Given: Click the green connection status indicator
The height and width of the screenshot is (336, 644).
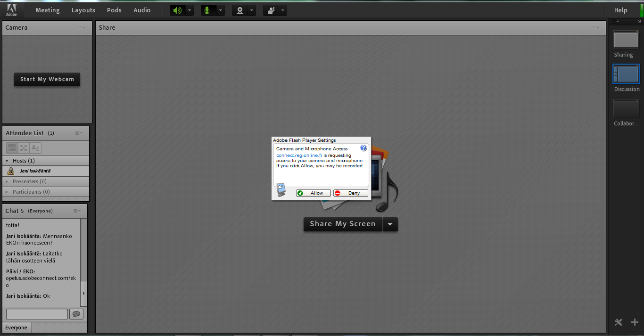Looking at the screenshot, I should (642, 10).
